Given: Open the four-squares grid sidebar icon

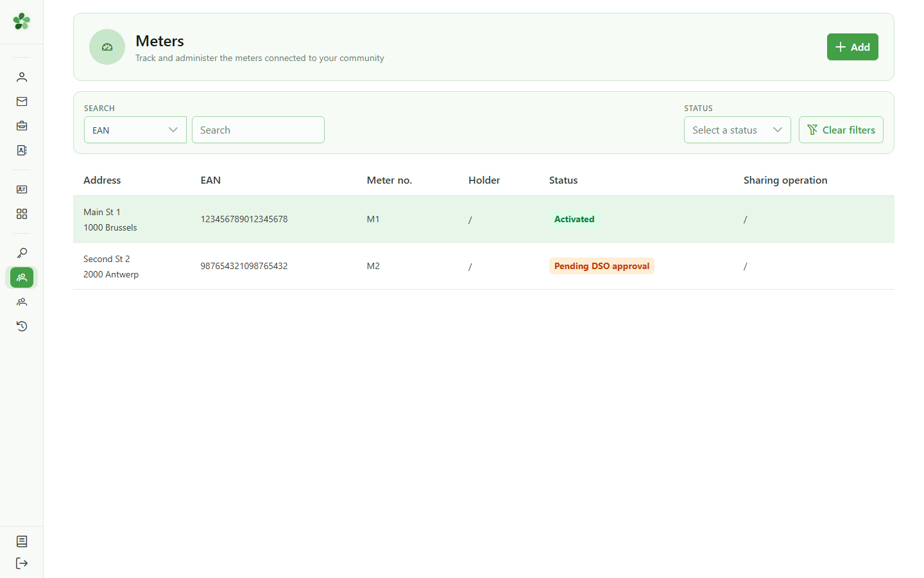Looking at the screenshot, I should [22, 214].
